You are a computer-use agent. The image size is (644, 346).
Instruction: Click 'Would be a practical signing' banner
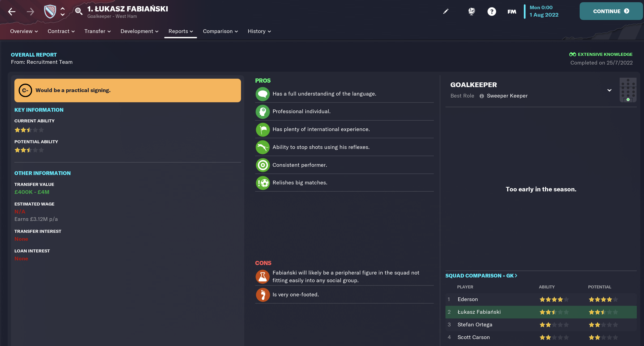point(127,90)
